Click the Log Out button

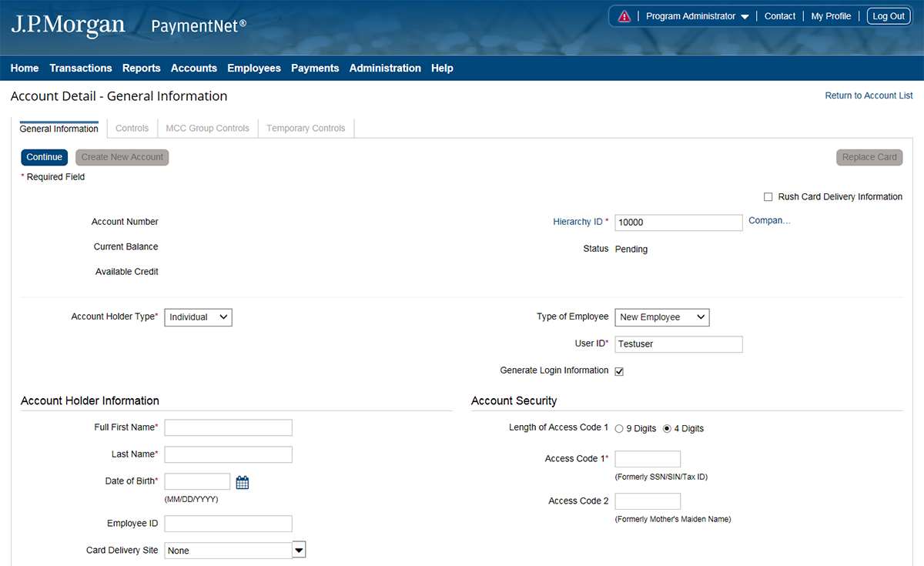pos(889,16)
